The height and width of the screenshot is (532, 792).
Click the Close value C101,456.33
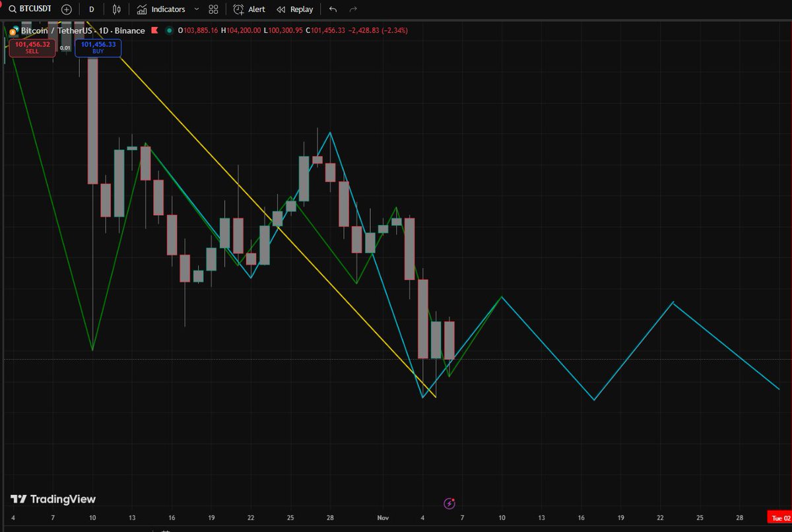pos(327,30)
